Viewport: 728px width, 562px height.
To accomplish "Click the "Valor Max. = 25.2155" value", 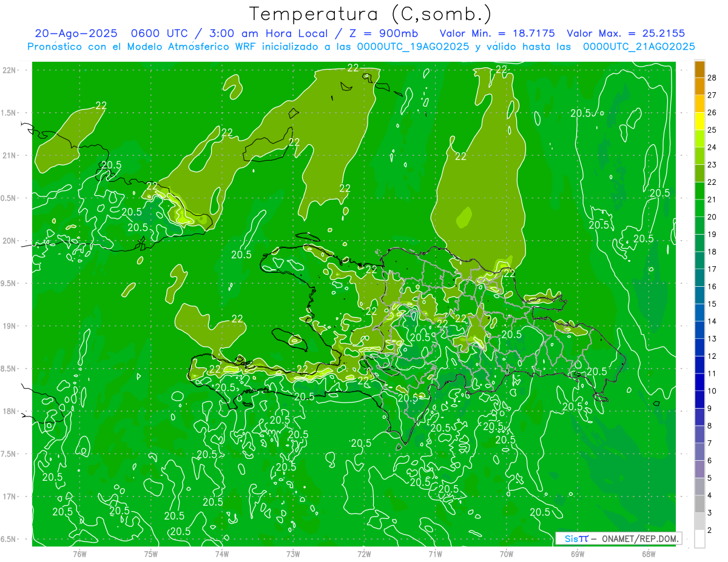I will click(625, 33).
